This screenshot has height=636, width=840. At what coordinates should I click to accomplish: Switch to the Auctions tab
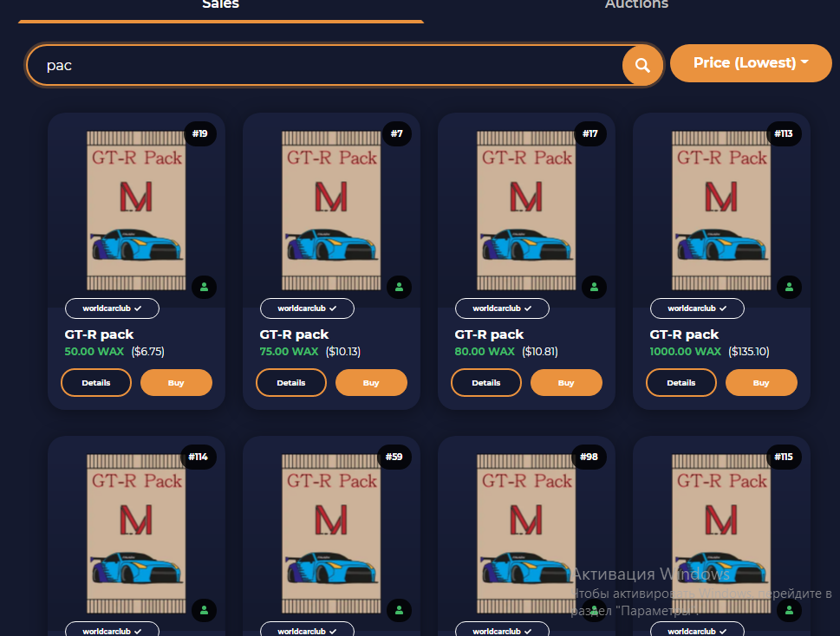[x=636, y=5]
